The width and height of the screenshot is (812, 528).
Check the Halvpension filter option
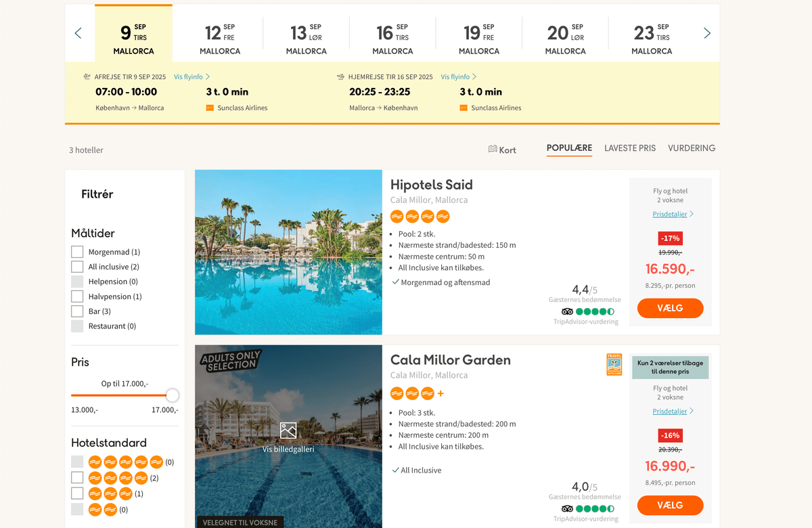click(x=77, y=296)
